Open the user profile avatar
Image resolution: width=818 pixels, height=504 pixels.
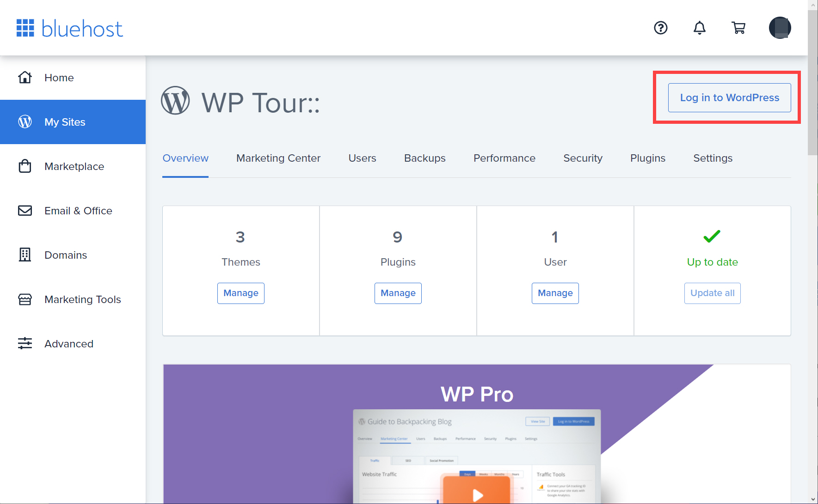click(x=780, y=28)
